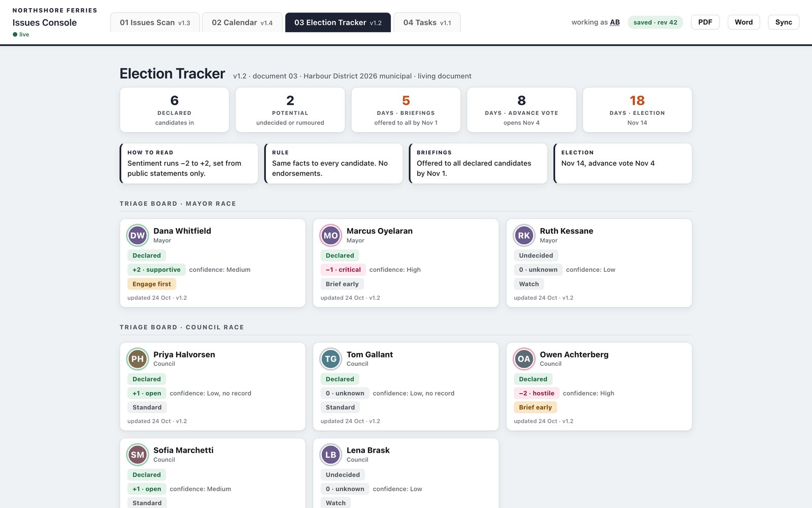Click Dana Whitfield's Declared tag

[147, 256]
